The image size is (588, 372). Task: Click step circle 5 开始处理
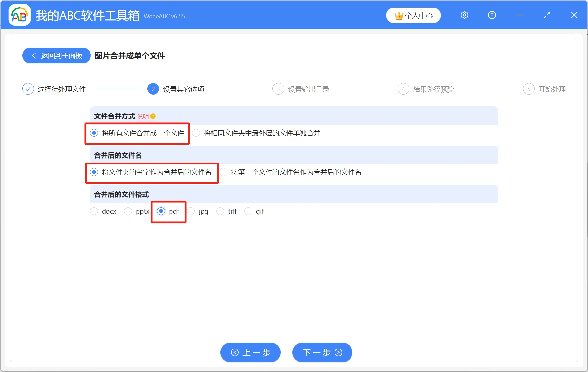click(529, 89)
